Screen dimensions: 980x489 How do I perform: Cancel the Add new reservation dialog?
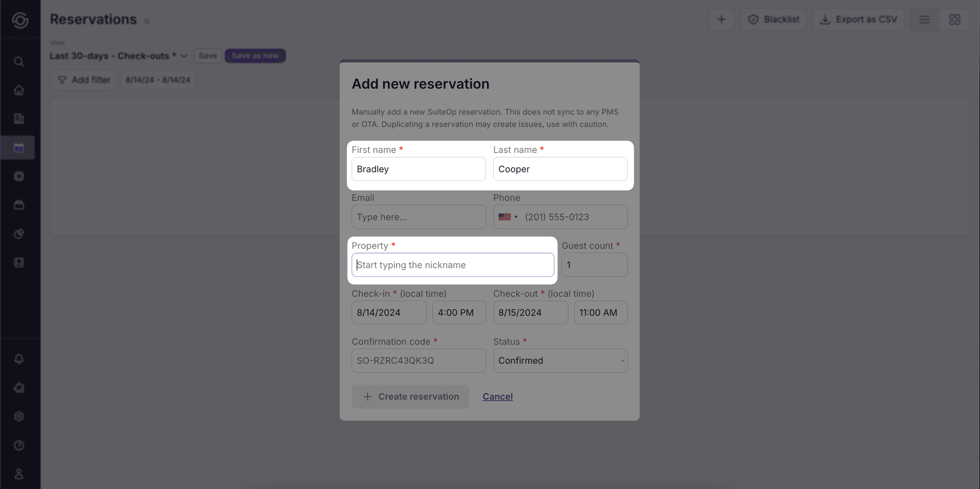[497, 396]
